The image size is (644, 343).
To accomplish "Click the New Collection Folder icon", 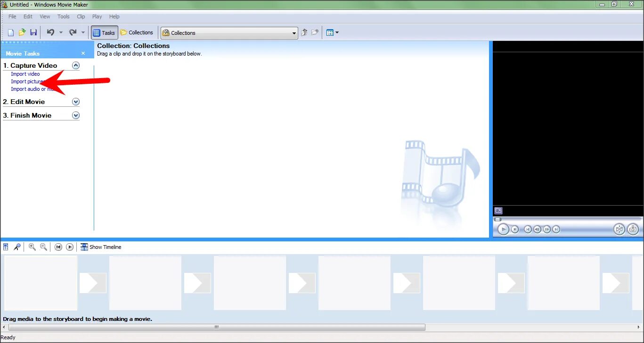I will pyautogui.click(x=315, y=32).
